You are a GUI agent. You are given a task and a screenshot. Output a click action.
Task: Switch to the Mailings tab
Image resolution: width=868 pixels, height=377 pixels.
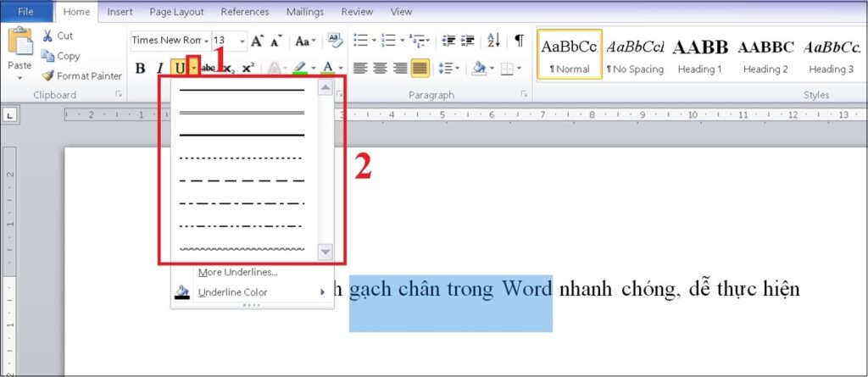305,11
